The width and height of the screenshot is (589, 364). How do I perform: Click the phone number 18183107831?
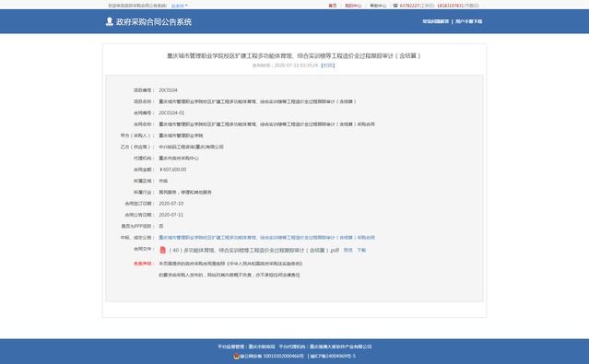pyautogui.click(x=450, y=6)
